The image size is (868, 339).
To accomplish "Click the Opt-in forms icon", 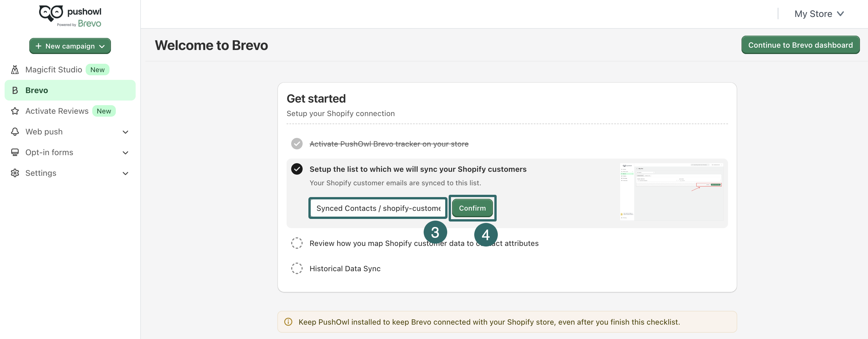I will pos(15,152).
